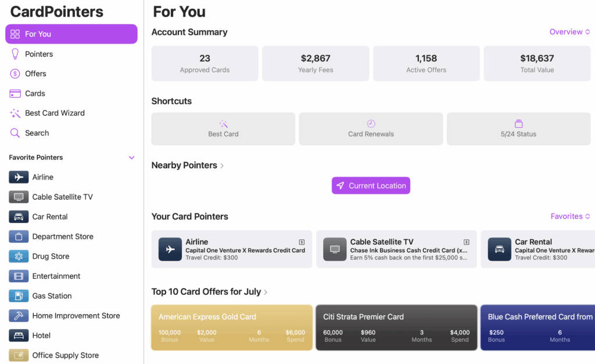Click the Gas Station pump icon

click(x=19, y=296)
